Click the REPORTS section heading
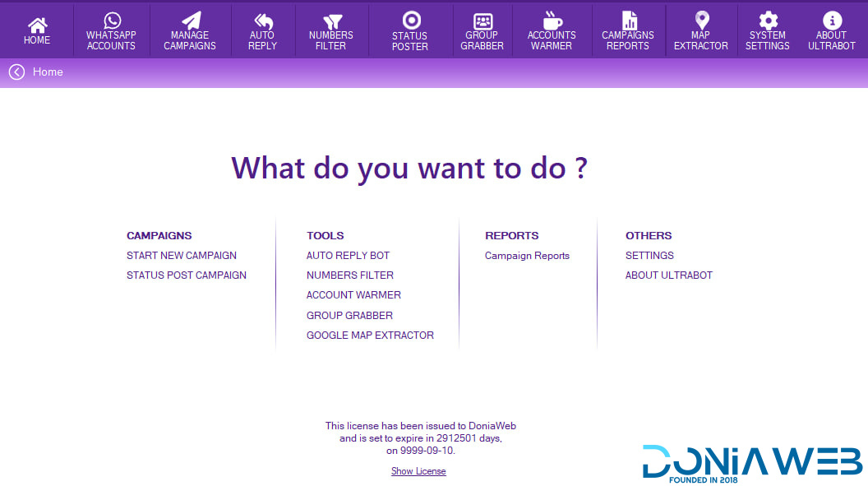The image size is (868, 486). point(511,236)
